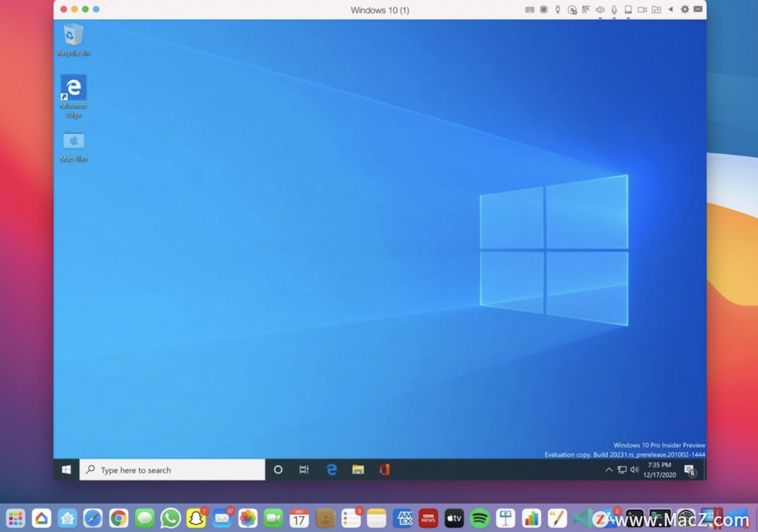This screenshot has height=532, width=758.
Task: Open Apple TV from the Dock
Action: point(454,519)
